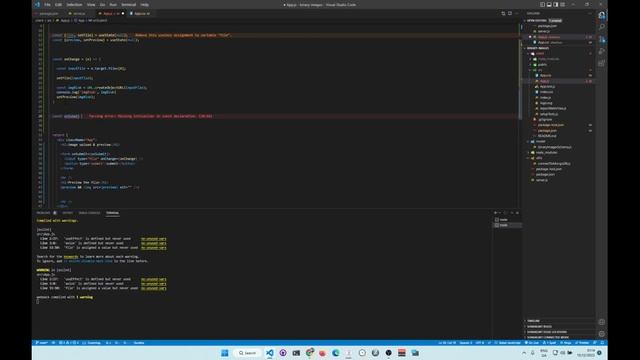Switch to the server.js editor tab
The height and width of the screenshot is (360, 640).
(79, 13)
